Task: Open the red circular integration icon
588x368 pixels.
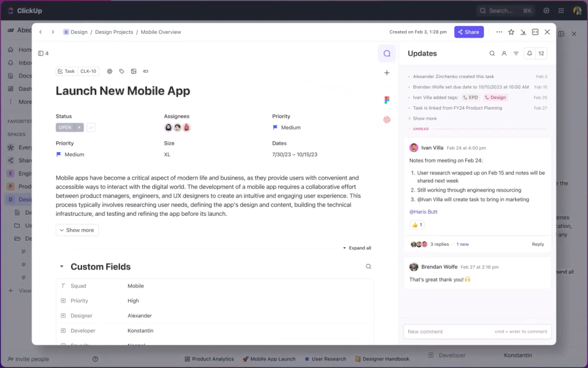Action: pos(386,119)
